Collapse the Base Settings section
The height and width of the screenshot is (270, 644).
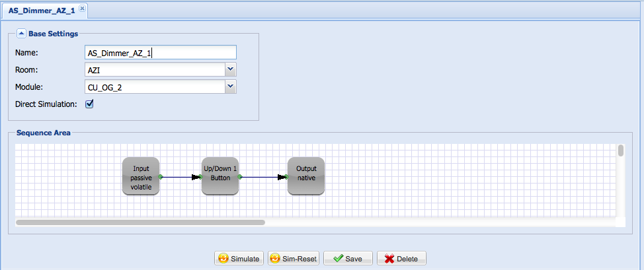point(21,34)
